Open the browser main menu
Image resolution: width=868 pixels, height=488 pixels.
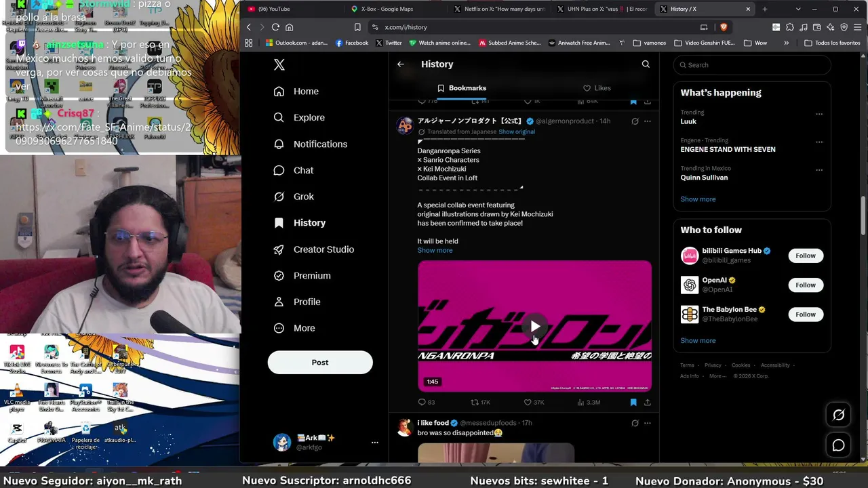[858, 27]
